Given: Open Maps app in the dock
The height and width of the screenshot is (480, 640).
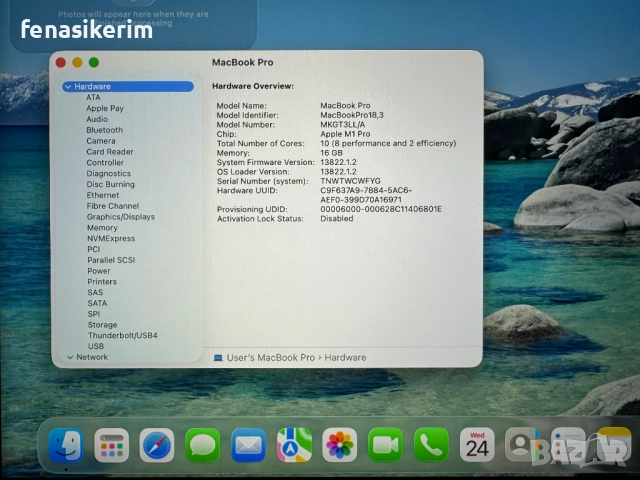Looking at the screenshot, I should pos(294,445).
